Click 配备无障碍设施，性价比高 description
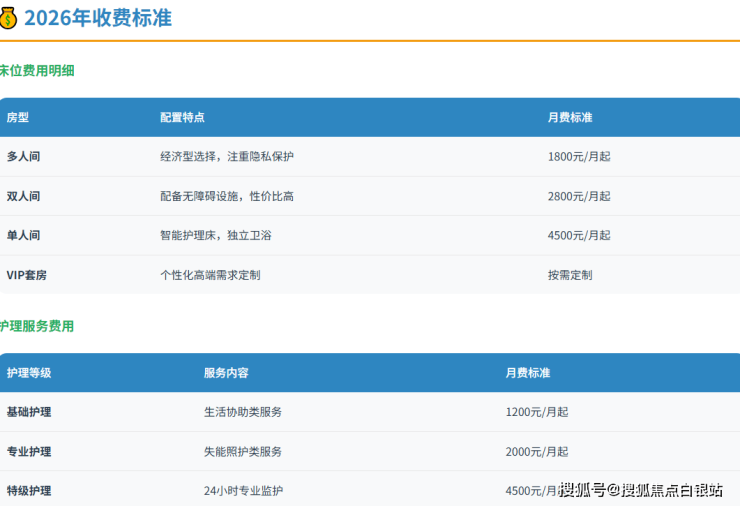740x506 pixels. click(227, 196)
